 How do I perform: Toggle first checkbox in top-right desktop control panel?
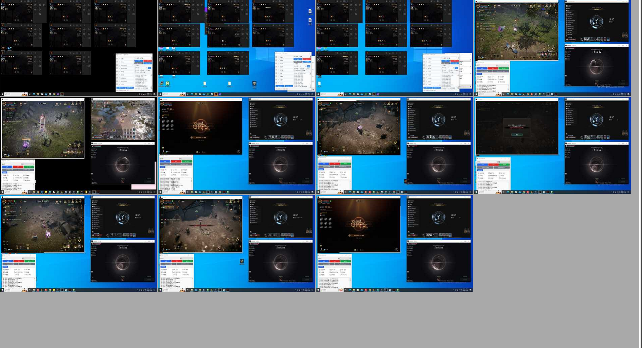(x=478, y=77)
